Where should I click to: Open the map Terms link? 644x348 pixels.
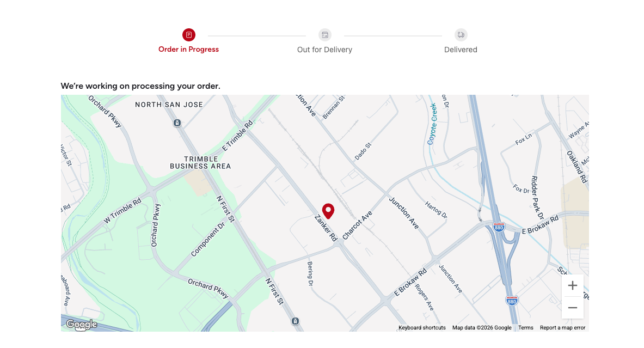526,327
